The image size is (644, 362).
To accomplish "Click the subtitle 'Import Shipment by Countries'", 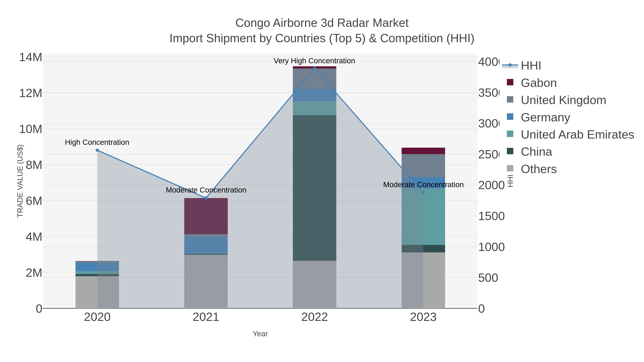I will (248, 38).
